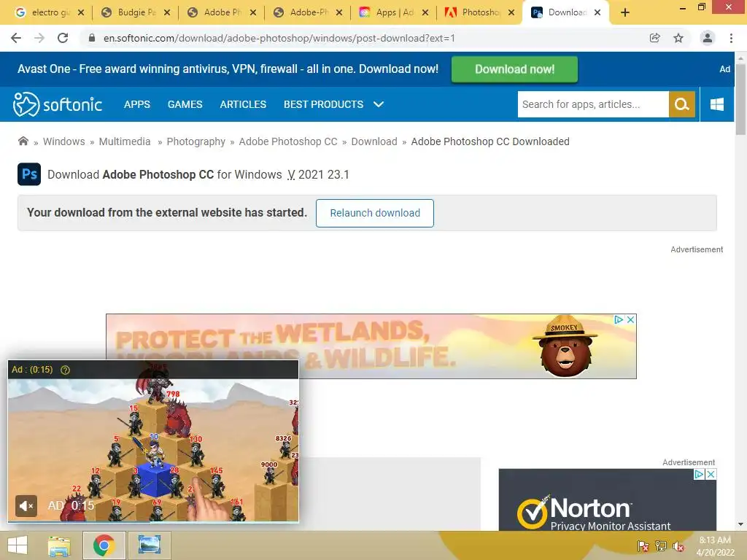Open AdChoices on Norton ad
This screenshot has height=560, width=747.
[699, 474]
